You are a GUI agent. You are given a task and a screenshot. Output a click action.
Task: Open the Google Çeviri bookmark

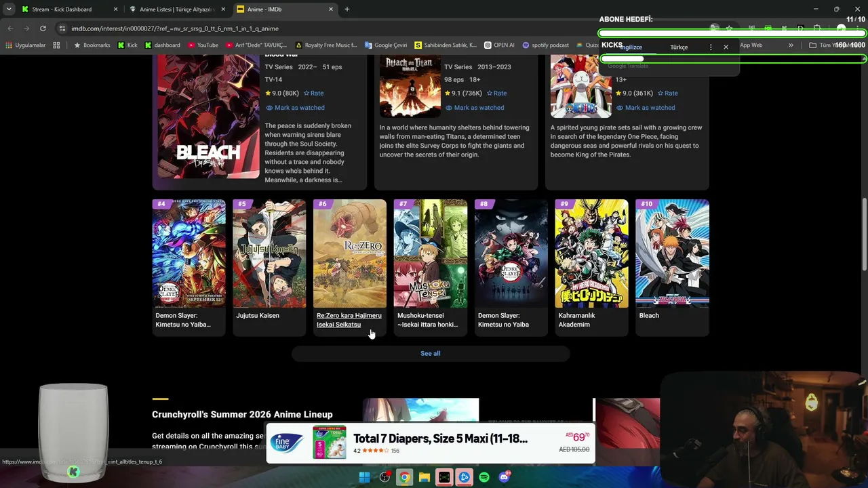pos(386,45)
